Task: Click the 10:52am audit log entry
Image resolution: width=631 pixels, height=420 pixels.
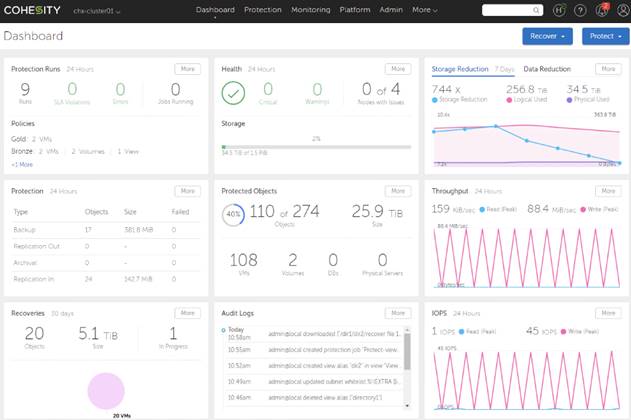Action: pos(315,366)
